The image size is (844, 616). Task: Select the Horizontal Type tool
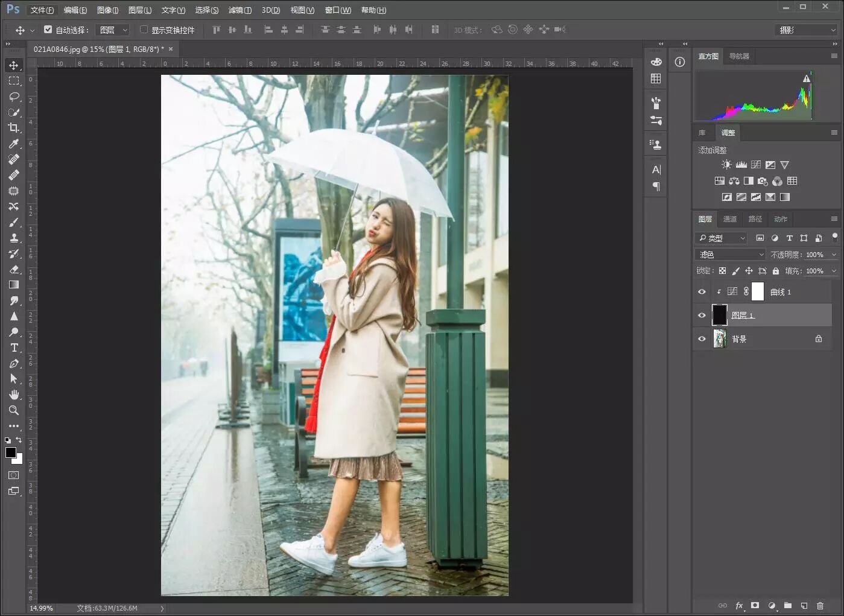(x=14, y=348)
